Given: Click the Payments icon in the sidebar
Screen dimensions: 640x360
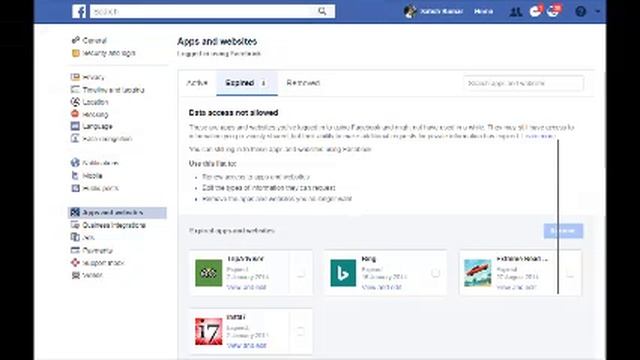Looking at the screenshot, I should pos(75,250).
